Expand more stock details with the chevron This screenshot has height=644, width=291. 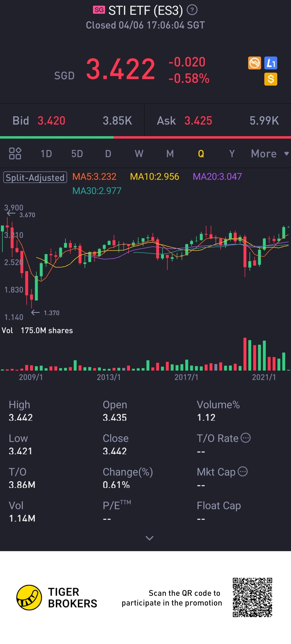pos(149,538)
